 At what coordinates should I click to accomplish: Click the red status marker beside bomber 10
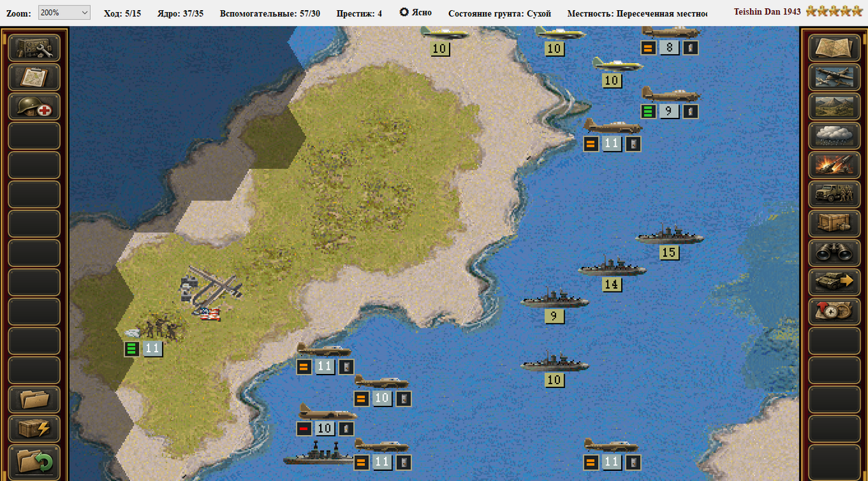(x=305, y=429)
